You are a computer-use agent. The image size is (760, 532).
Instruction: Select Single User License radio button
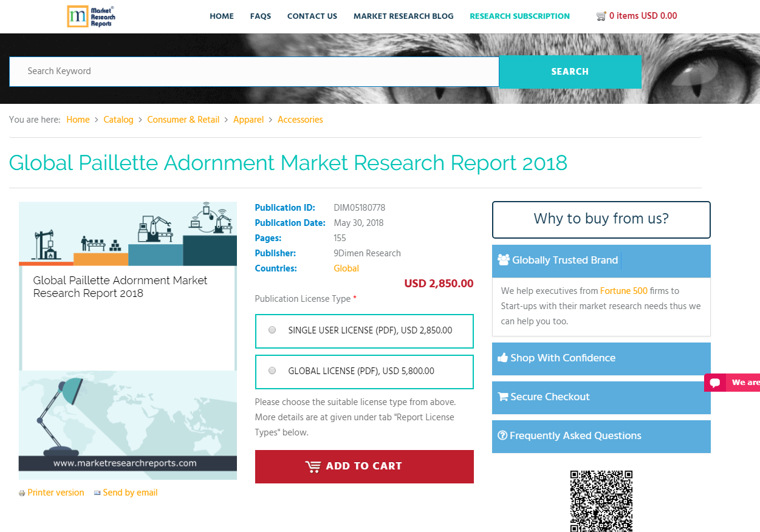[x=272, y=330]
